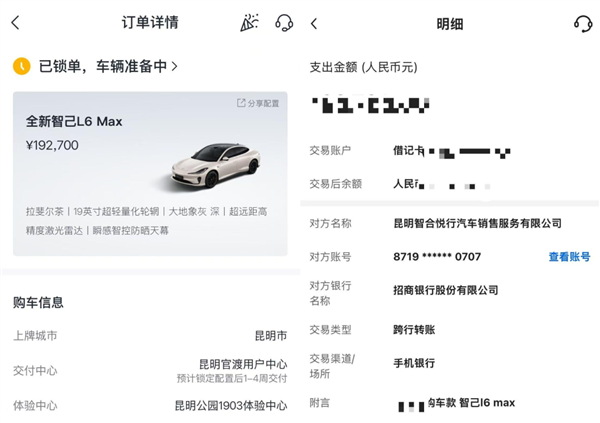Select the 跨行转账 transaction type
Image resolution: width=600 pixels, height=423 pixels.
[x=414, y=330]
